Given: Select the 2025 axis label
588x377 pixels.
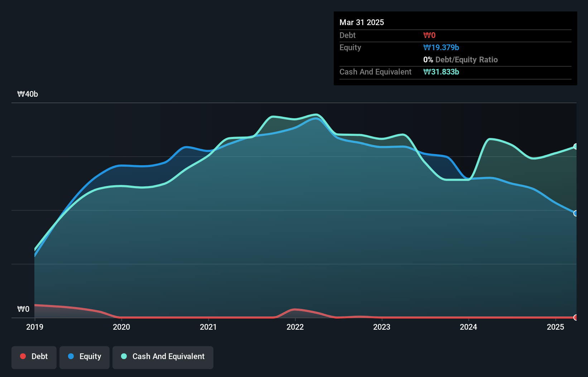Looking at the screenshot, I should 555,327.
